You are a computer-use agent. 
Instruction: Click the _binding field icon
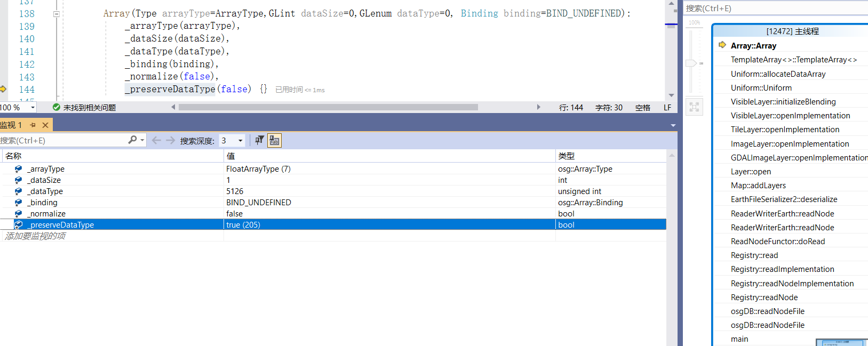(x=18, y=203)
